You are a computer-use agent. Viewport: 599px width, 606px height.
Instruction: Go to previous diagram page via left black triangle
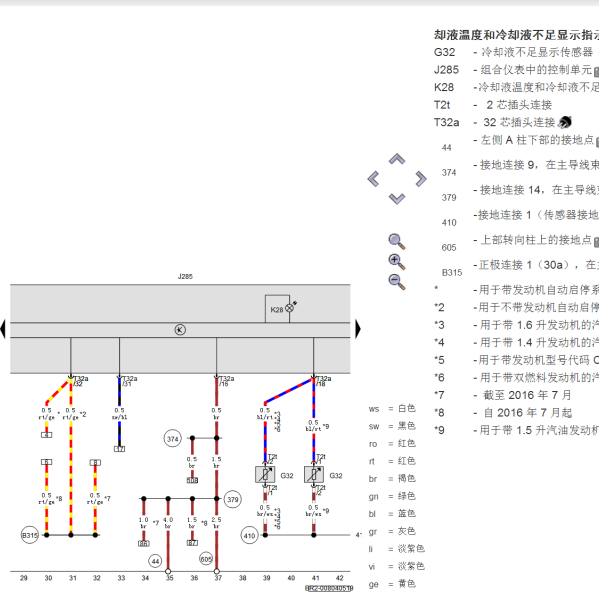pyautogui.click(x=3, y=329)
